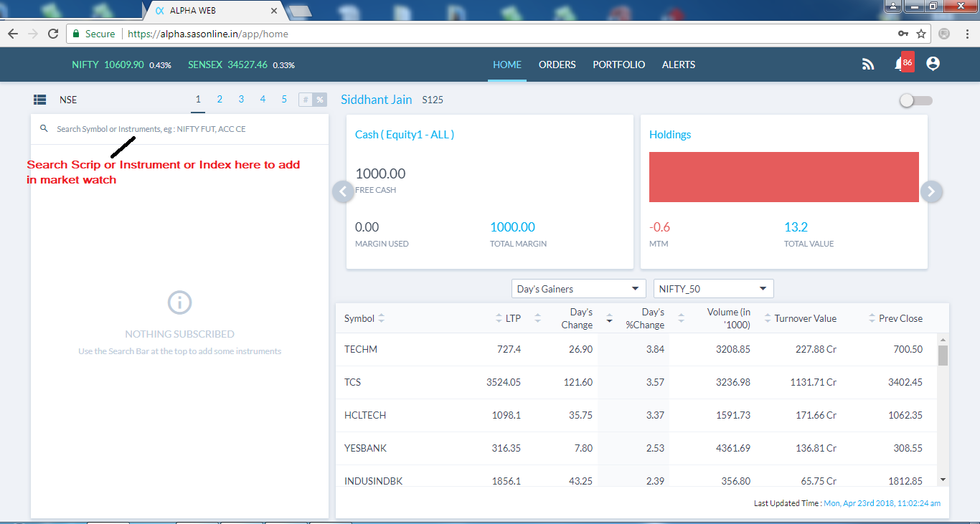
Task: Open Chrome menu three dots
Action: [x=966, y=34]
